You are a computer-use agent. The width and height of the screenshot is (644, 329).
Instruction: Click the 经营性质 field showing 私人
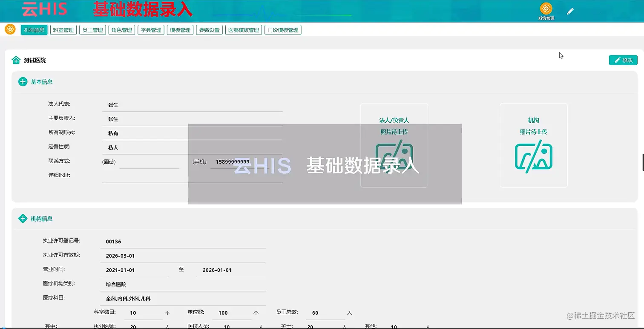coord(193,147)
